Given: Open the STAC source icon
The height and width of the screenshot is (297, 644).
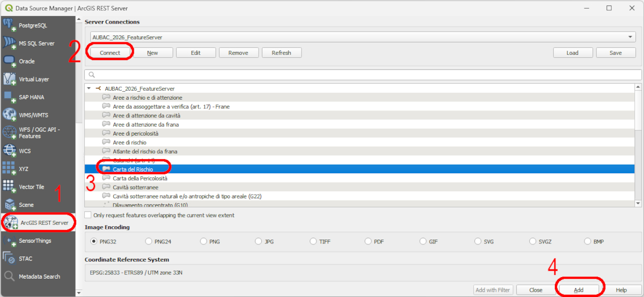Looking at the screenshot, I should 10,258.
